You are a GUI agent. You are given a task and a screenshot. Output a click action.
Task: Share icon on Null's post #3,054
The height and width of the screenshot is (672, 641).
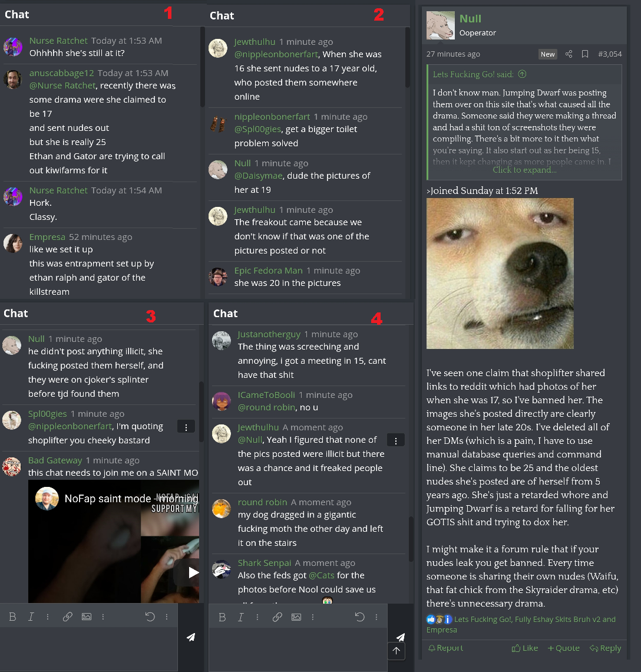click(x=569, y=54)
